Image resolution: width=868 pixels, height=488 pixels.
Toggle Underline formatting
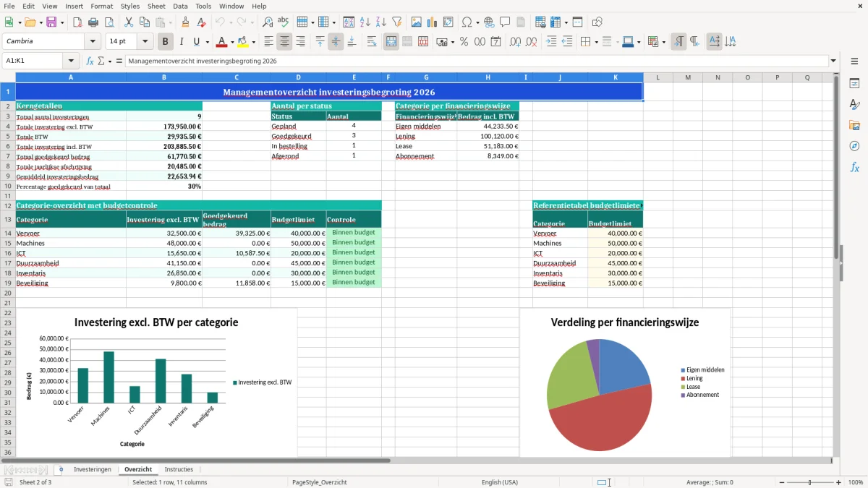point(197,42)
